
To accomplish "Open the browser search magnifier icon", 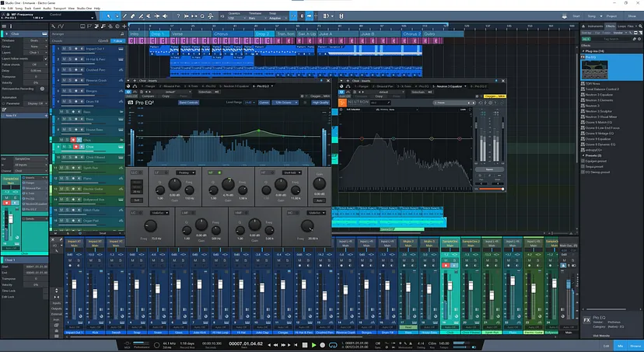I will [x=640, y=26].
